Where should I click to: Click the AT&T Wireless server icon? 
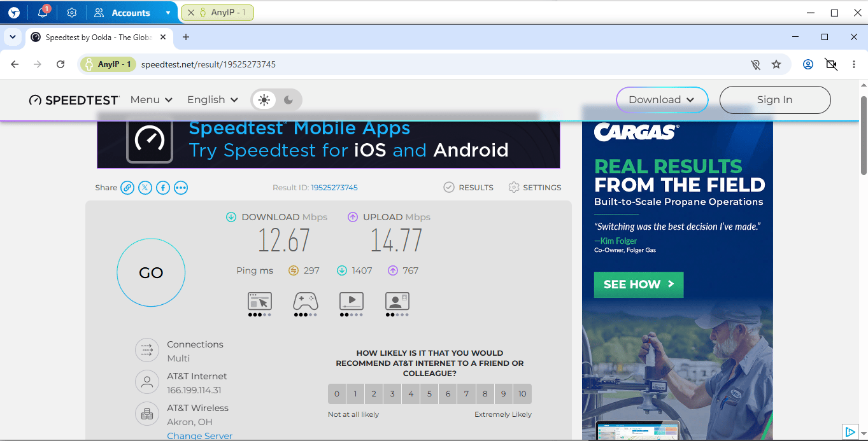[x=147, y=414]
